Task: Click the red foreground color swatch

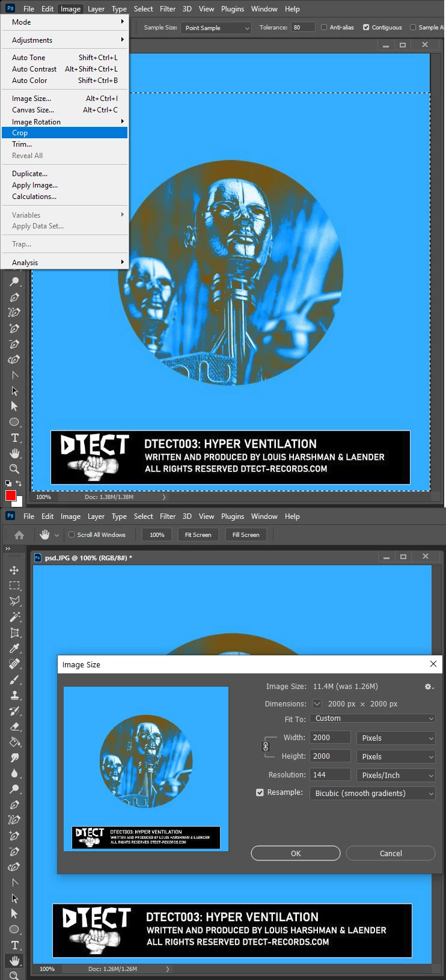Action: (10, 495)
